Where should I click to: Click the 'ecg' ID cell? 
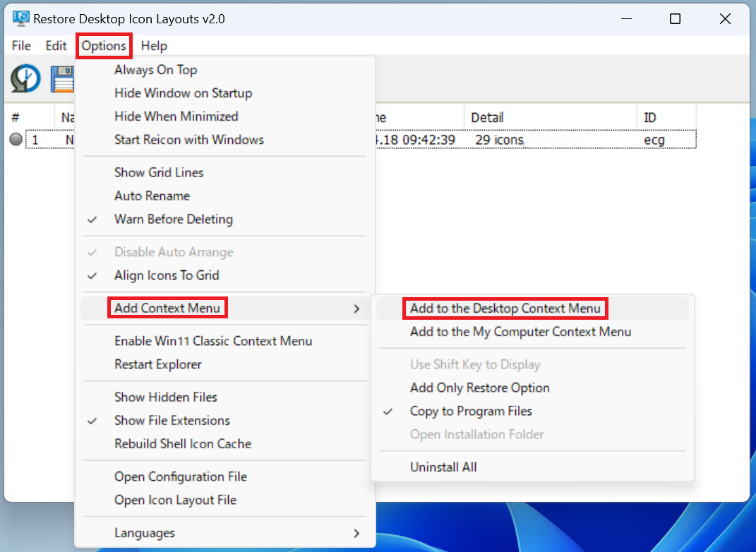coord(654,140)
